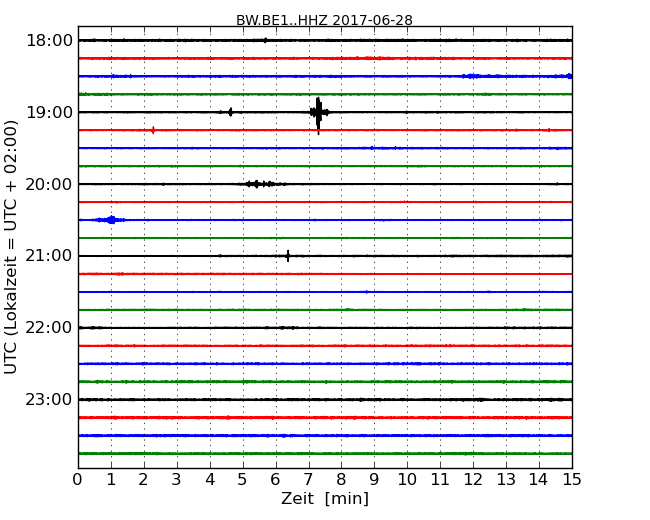The height and width of the screenshot is (520, 650).
Task: Click the 20:00 time label
Action: (x=49, y=184)
